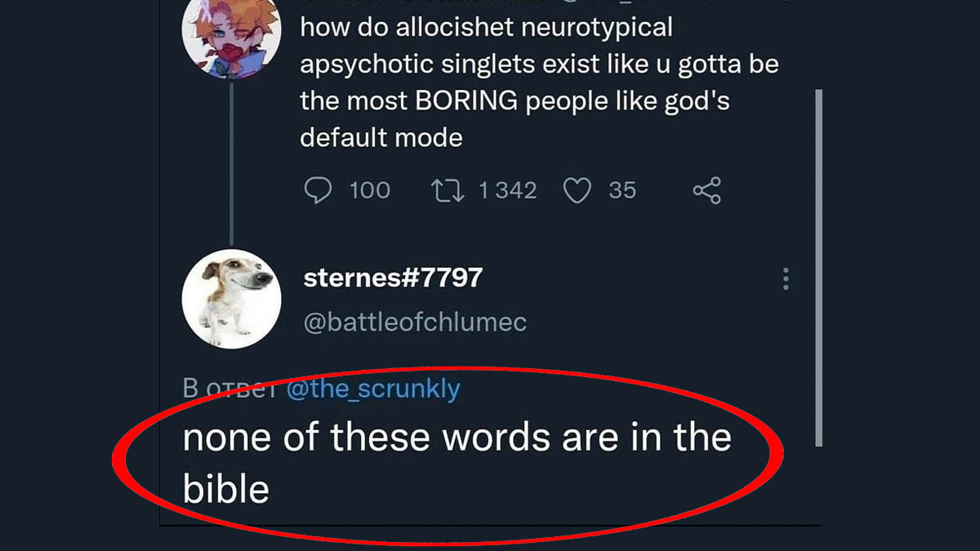Viewport: 980px width, 551px height.
Task: Select the reply speech bubble icon
Action: [x=320, y=189]
